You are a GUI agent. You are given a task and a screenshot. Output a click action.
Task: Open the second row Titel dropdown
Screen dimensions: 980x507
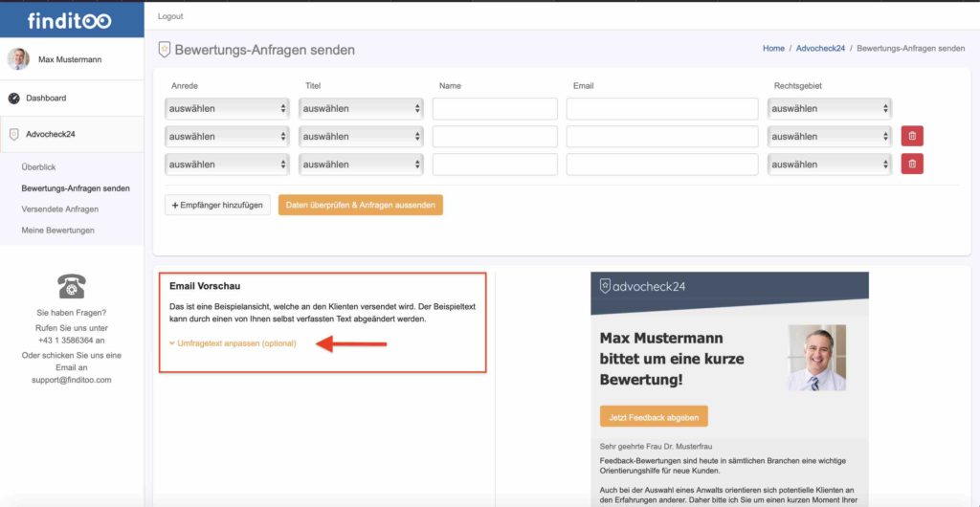[361, 136]
